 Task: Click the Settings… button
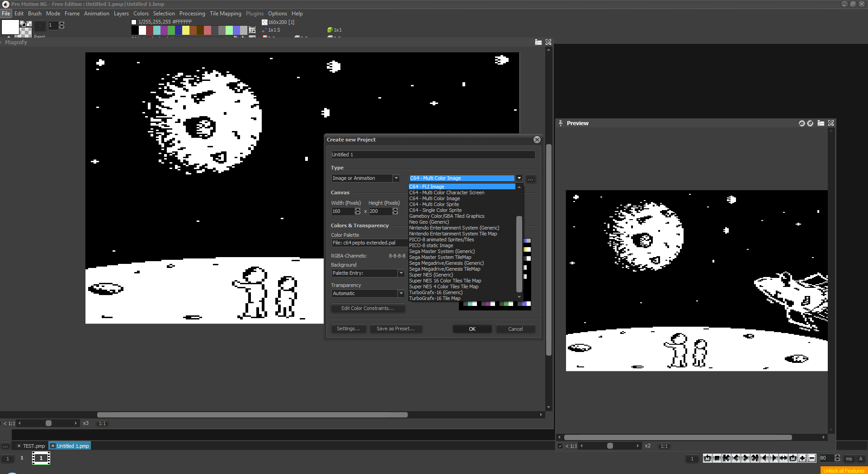[348, 329]
